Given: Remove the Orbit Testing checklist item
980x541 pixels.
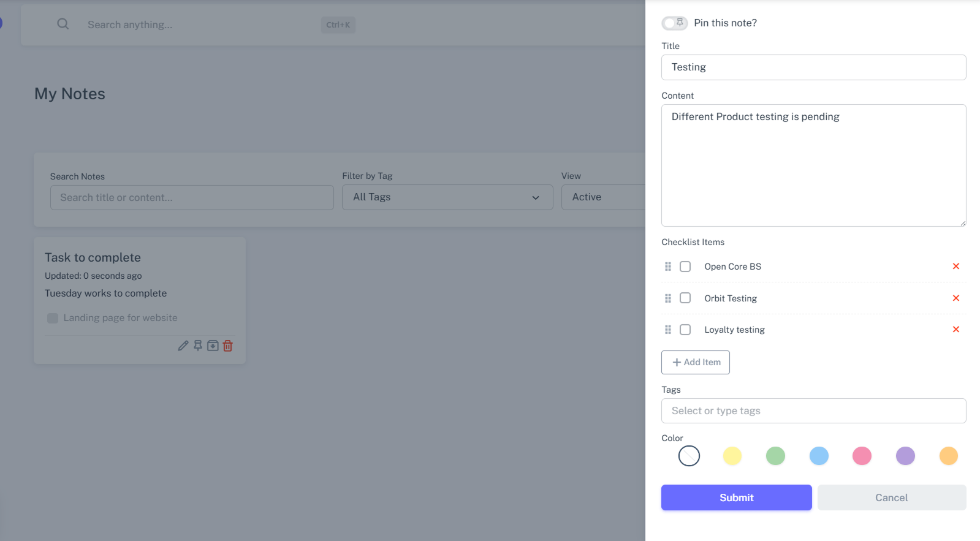Looking at the screenshot, I should [955, 298].
